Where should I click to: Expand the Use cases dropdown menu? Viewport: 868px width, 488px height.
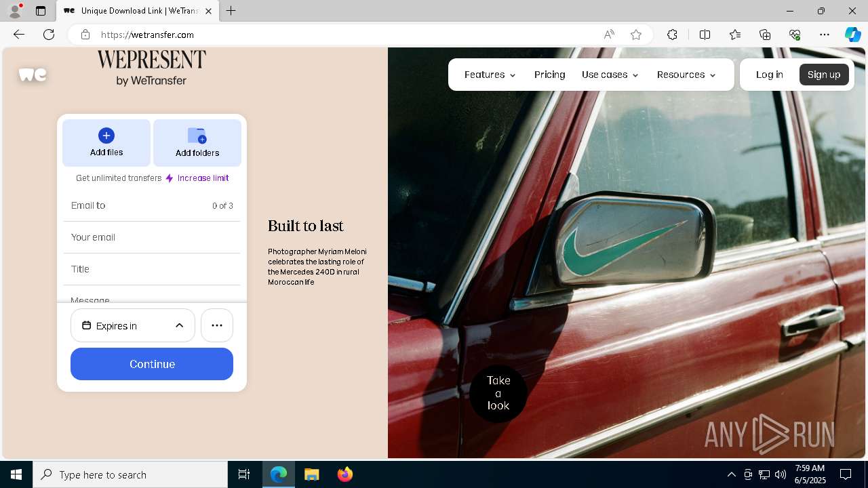click(x=610, y=75)
